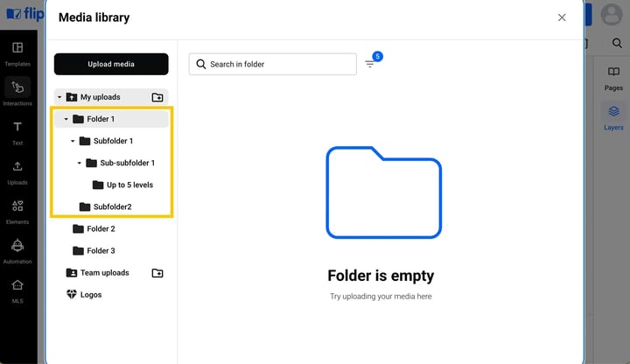Screen dimensions: 630x364
Task: Open the Automation sidebar panel
Action: click(17, 251)
